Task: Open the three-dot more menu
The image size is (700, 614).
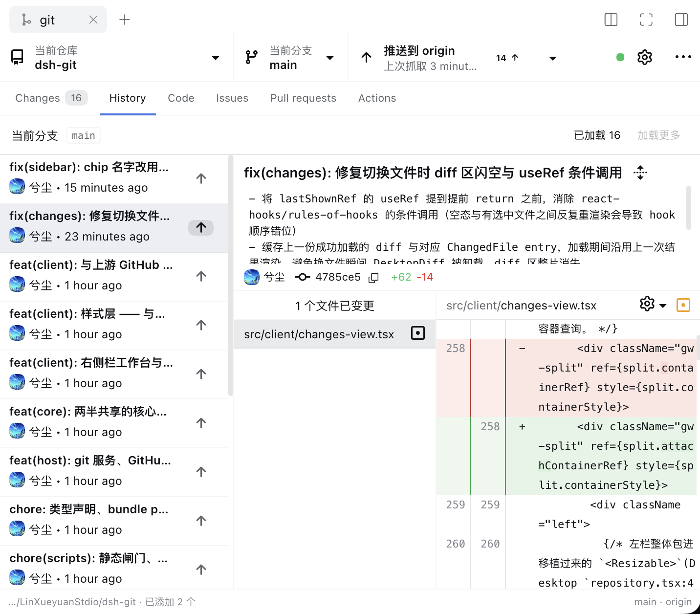Action: coord(683,57)
